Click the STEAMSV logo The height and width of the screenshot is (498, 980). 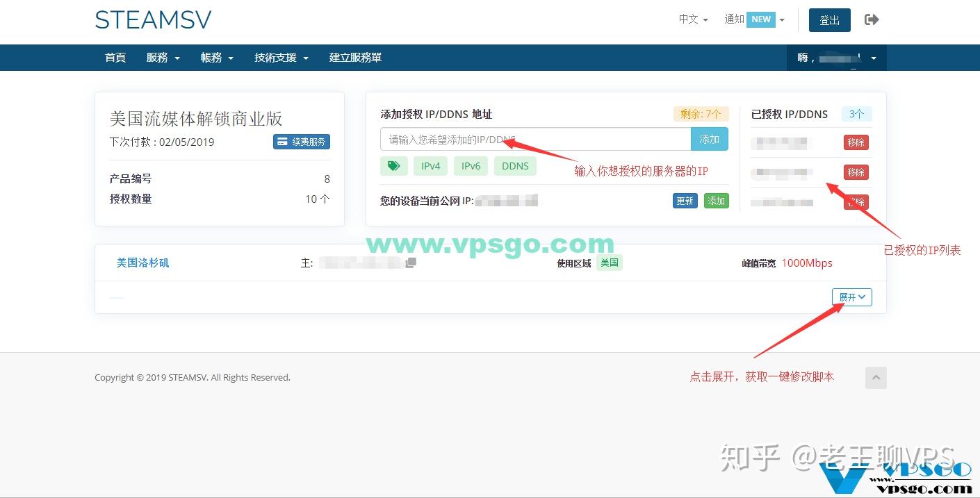tap(153, 20)
